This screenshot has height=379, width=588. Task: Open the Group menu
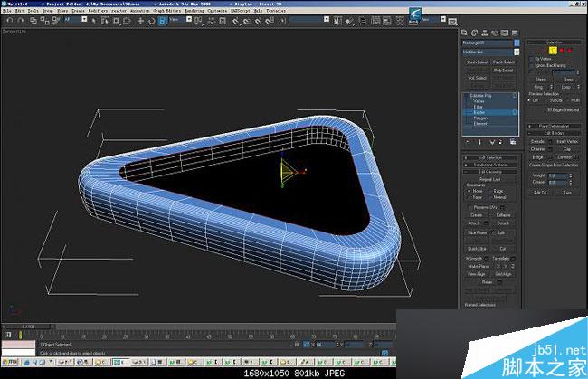pos(48,11)
